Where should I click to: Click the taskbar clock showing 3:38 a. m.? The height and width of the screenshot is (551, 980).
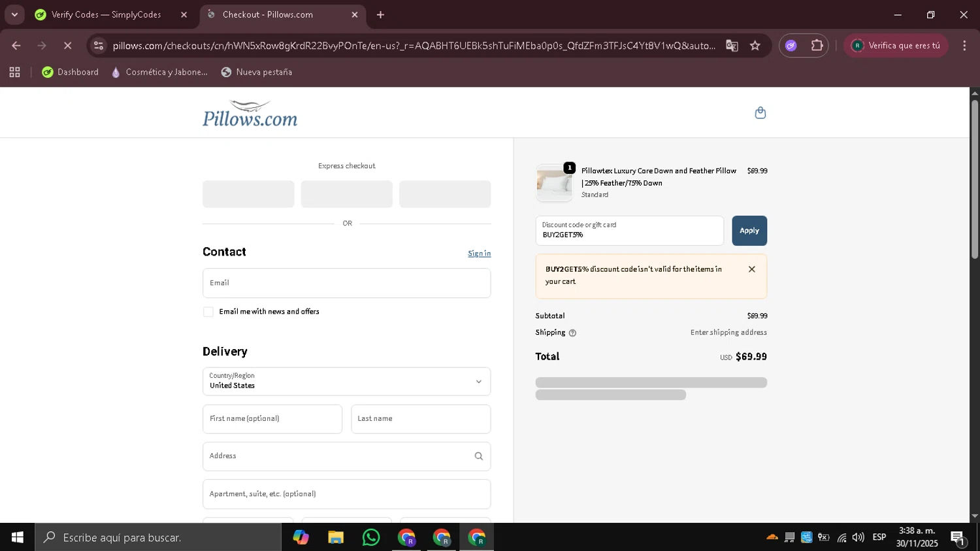[917, 537]
